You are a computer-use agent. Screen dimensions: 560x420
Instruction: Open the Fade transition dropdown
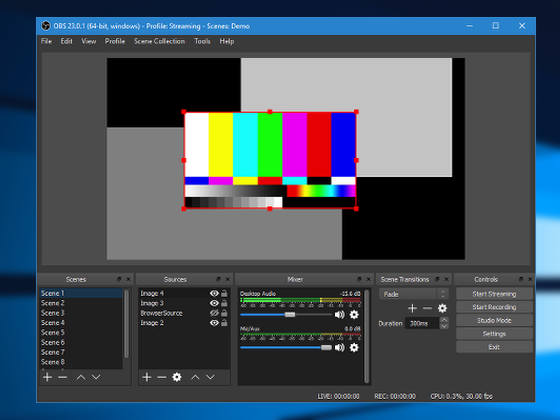[414, 294]
